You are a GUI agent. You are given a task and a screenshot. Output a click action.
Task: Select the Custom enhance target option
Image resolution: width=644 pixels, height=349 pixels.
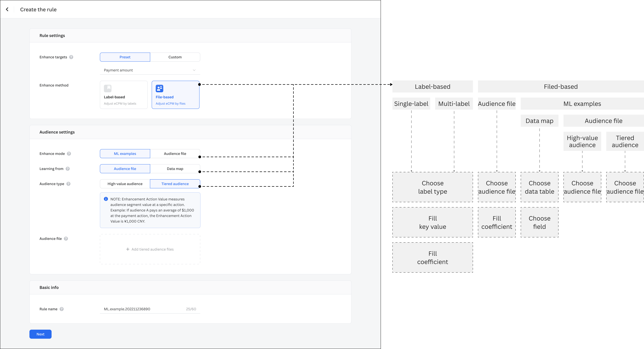175,57
